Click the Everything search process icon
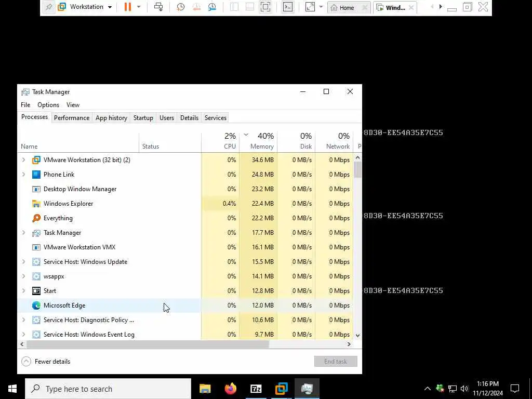The image size is (532, 399). tap(36, 218)
